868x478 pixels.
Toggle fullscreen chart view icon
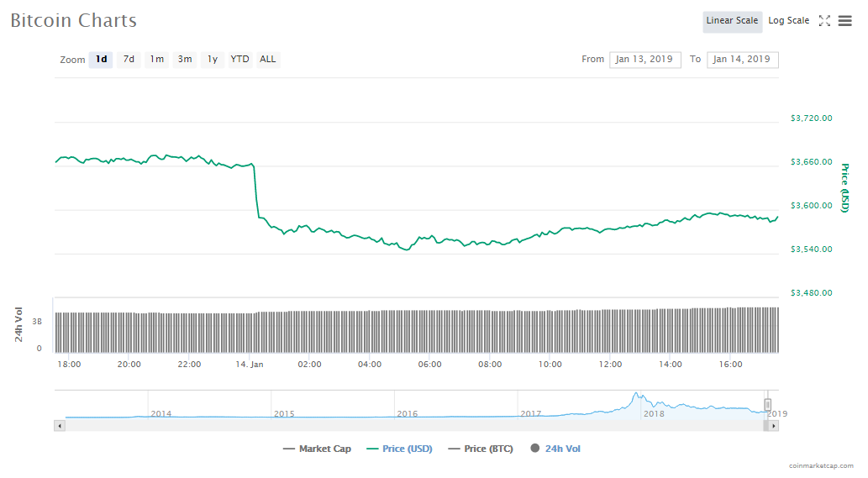pyautogui.click(x=824, y=21)
